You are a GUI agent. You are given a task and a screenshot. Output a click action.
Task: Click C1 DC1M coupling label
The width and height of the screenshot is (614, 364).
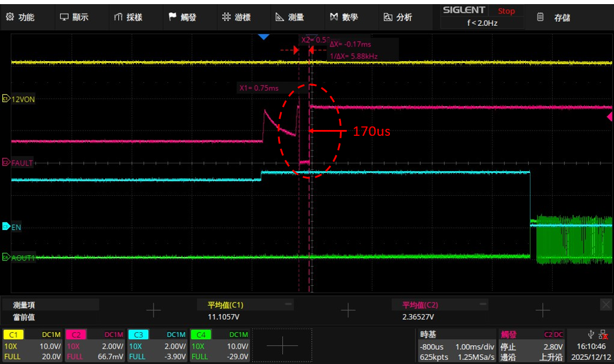coord(51,335)
